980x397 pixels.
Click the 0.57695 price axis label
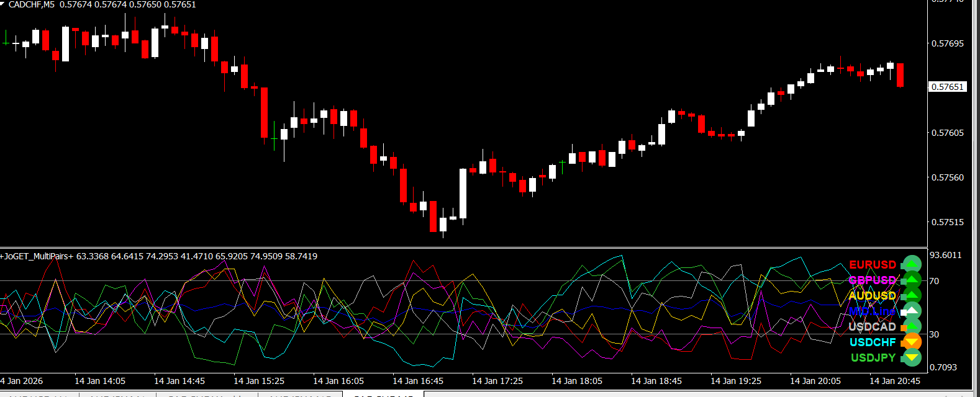[947, 43]
